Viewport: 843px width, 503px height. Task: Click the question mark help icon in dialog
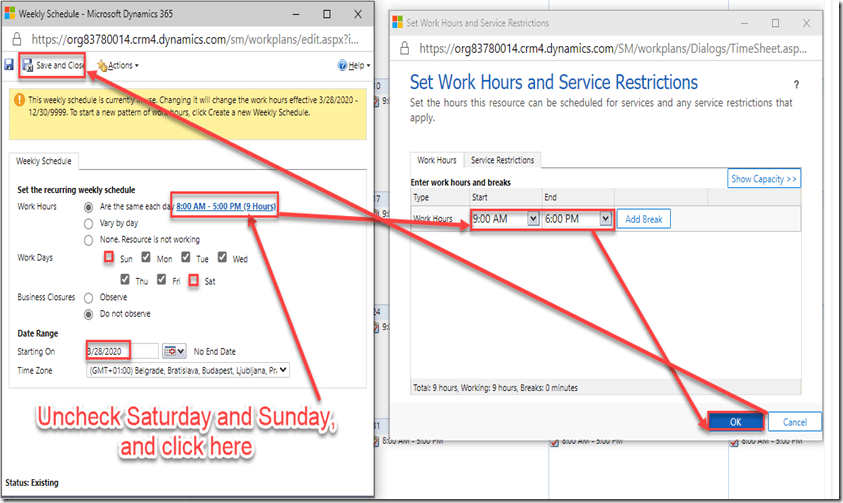(x=796, y=86)
